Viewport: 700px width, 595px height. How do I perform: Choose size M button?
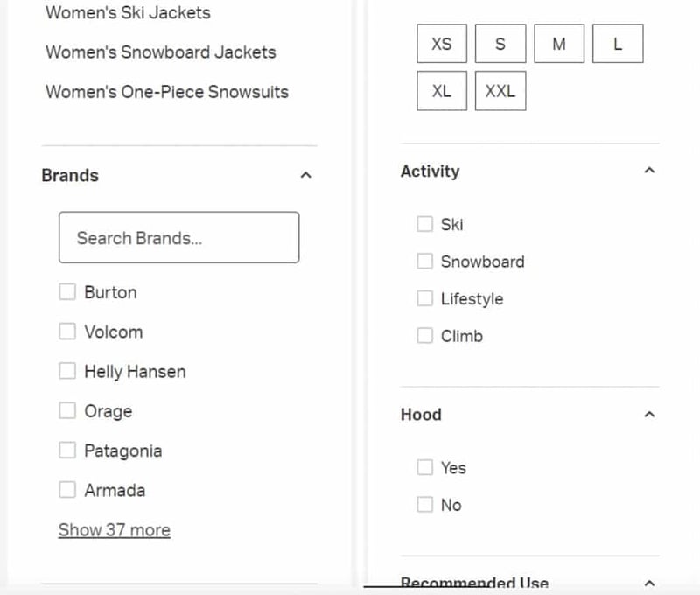pos(559,44)
